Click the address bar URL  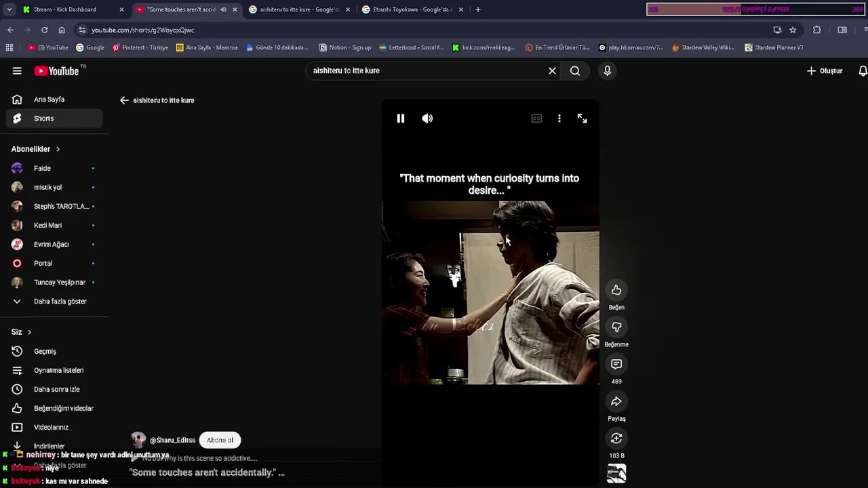click(142, 30)
